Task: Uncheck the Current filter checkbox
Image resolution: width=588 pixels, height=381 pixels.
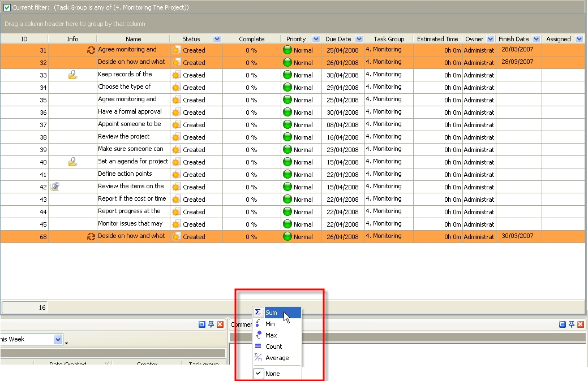Action: [7, 7]
